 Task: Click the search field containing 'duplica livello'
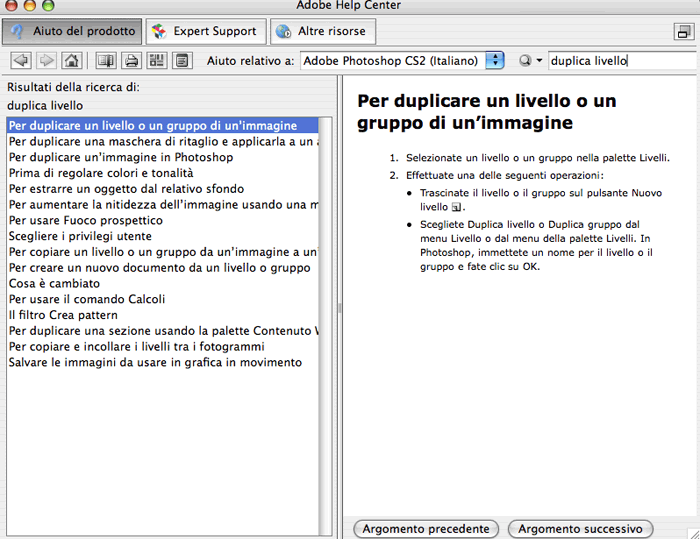pos(622,60)
